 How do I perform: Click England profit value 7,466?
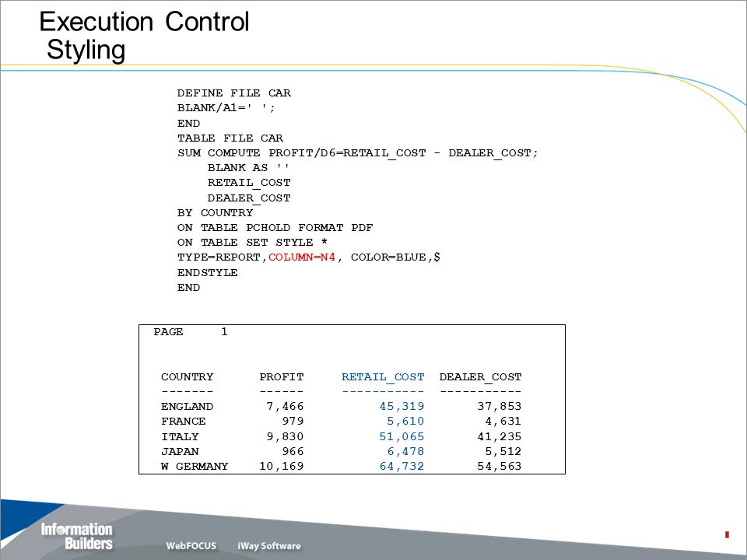285,406
